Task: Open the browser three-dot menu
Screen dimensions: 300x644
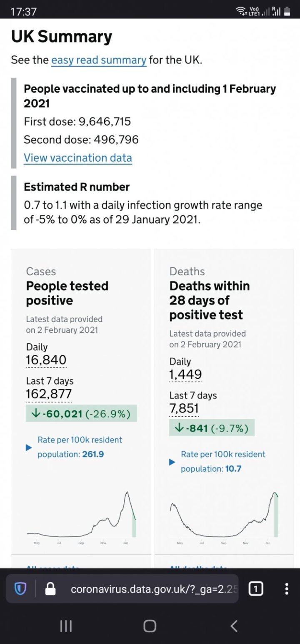Action: [286, 589]
